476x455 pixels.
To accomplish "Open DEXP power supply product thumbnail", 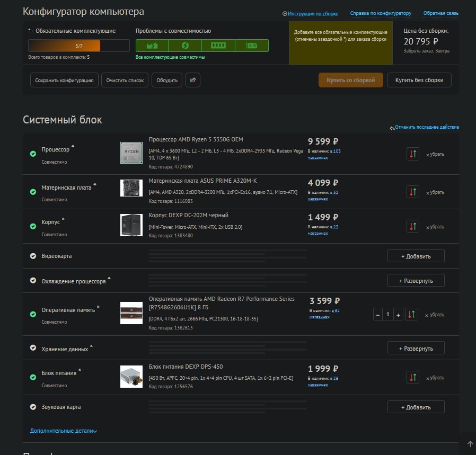I will pos(131,377).
